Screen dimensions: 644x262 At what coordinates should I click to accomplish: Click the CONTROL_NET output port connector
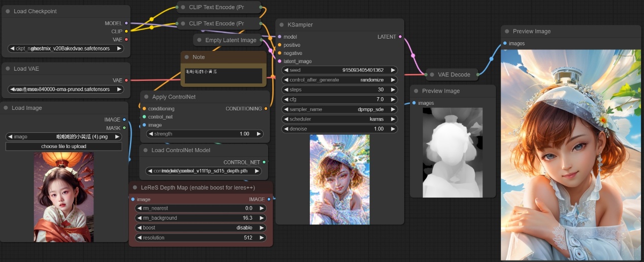click(264, 162)
